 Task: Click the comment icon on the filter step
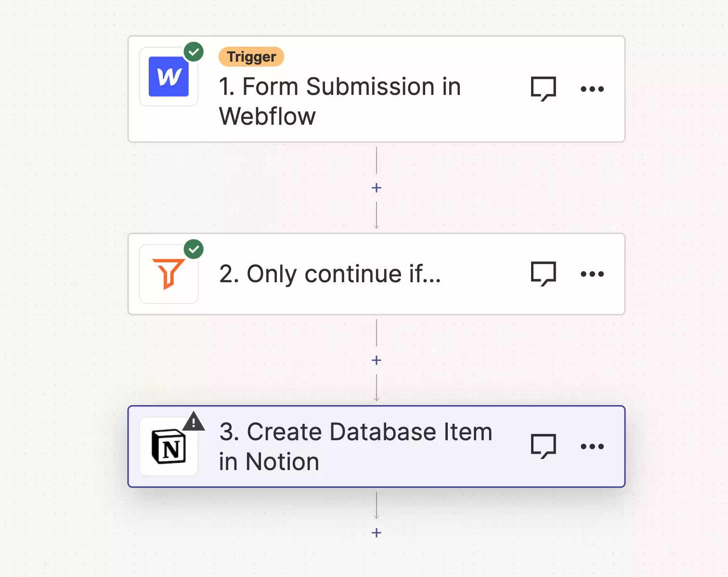pyautogui.click(x=543, y=274)
